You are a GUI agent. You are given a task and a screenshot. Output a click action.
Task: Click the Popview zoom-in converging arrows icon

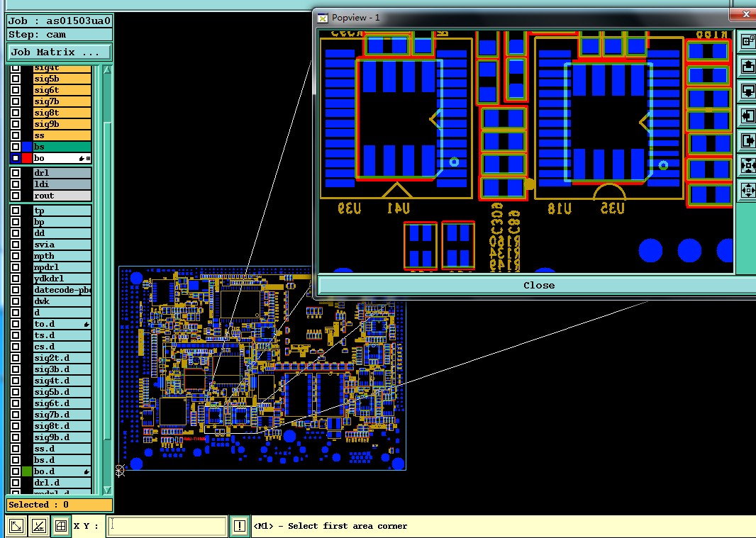[x=747, y=166]
